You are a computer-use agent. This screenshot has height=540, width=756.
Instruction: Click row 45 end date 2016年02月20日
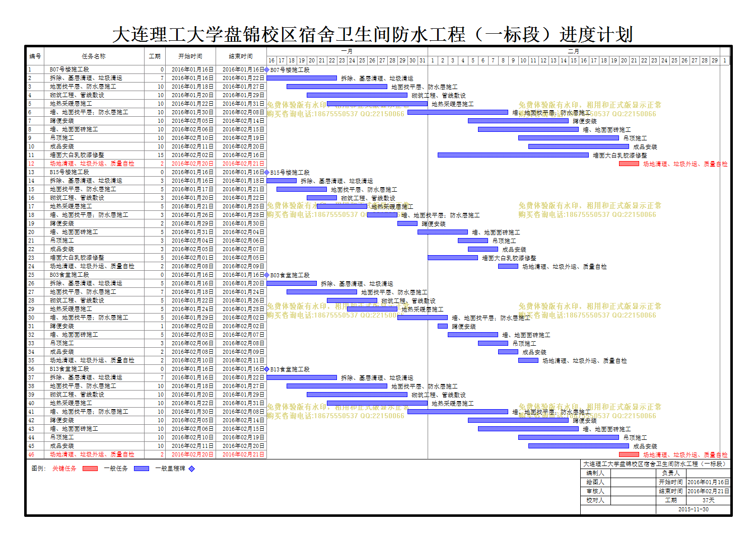point(243,446)
